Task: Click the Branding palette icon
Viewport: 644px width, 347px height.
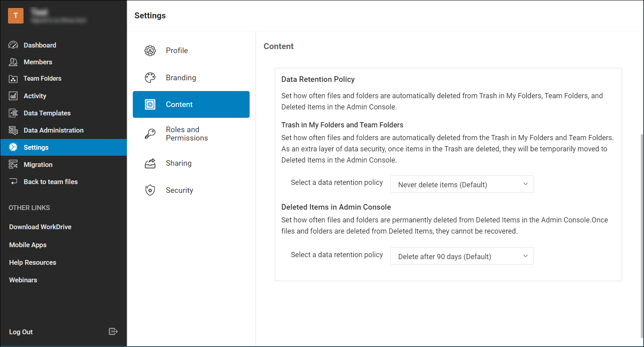Action: point(150,78)
